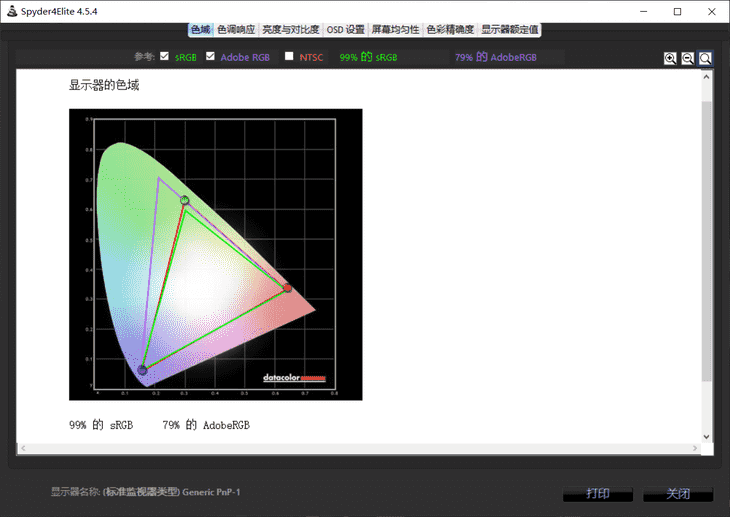The height and width of the screenshot is (517, 730).
Task: Click the red primary marker on gamut chart
Action: (x=287, y=288)
